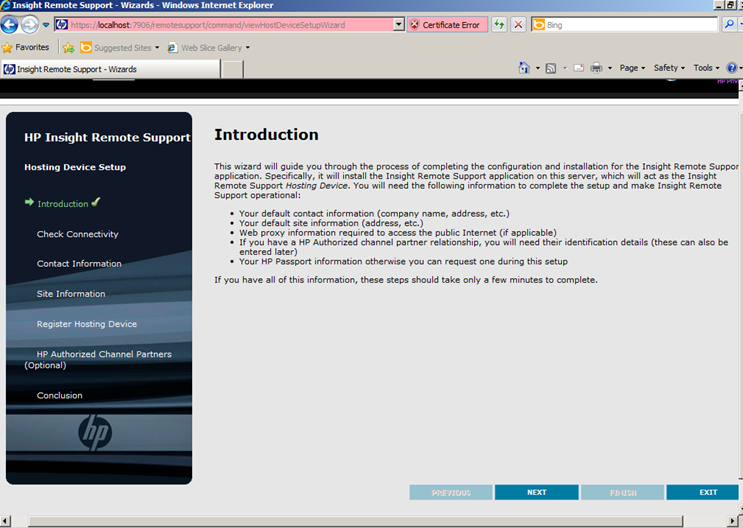Select the Register Hosting Device step
743x528 pixels.
87,324
